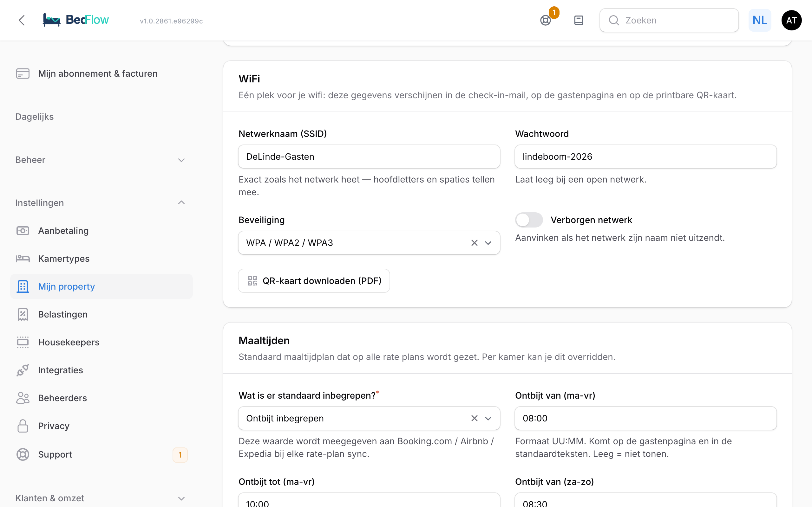Click the Kamertypes bed icon
Image resolution: width=812 pixels, height=507 pixels.
tap(23, 259)
